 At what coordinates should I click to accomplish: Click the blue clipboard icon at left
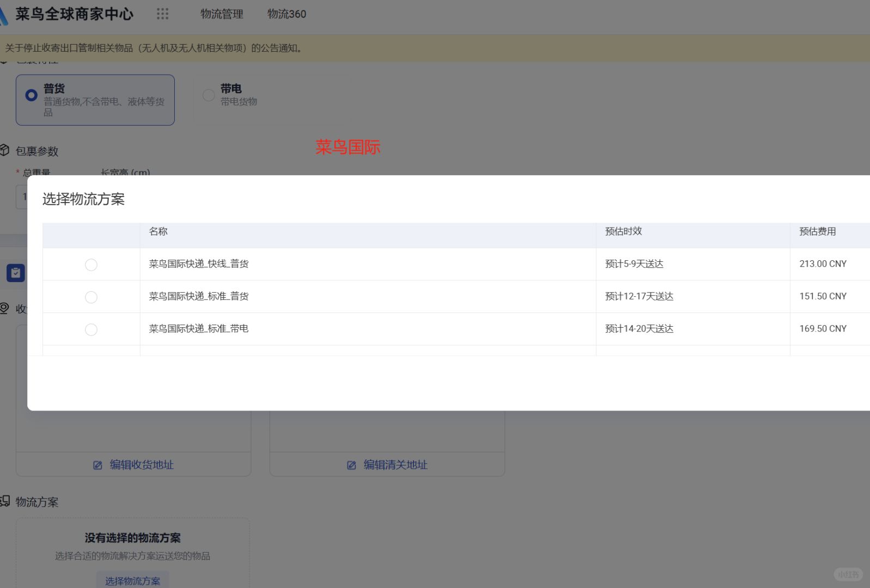[16, 273]
